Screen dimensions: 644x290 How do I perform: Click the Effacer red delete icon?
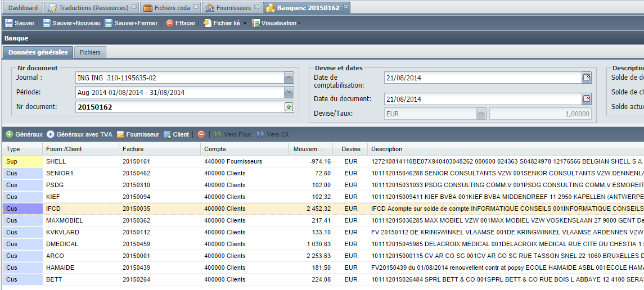click(x=170, y=24)
